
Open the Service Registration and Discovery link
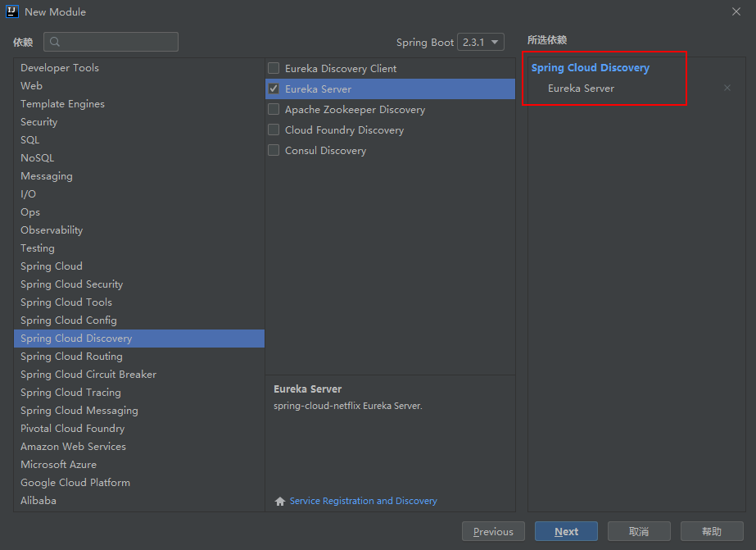[363, 501]
